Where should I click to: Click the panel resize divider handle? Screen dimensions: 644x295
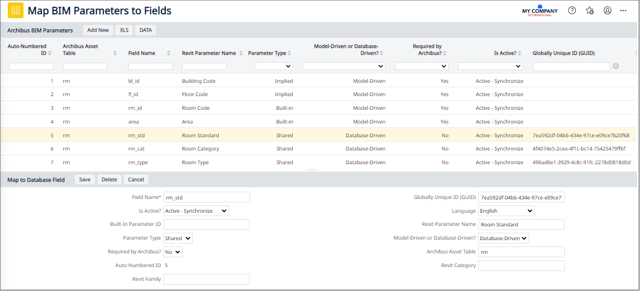coord(312,170)
